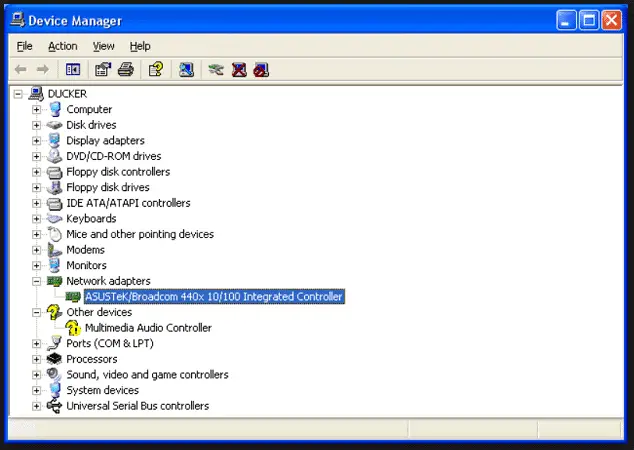The height and width of the screenshot is (450, 634).
Task: Click the DUCKER computer icon
Action: (36, 93)
